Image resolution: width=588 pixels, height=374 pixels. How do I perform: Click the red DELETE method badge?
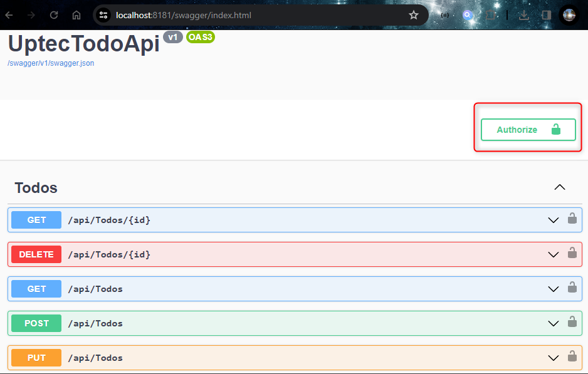(36, 254)
